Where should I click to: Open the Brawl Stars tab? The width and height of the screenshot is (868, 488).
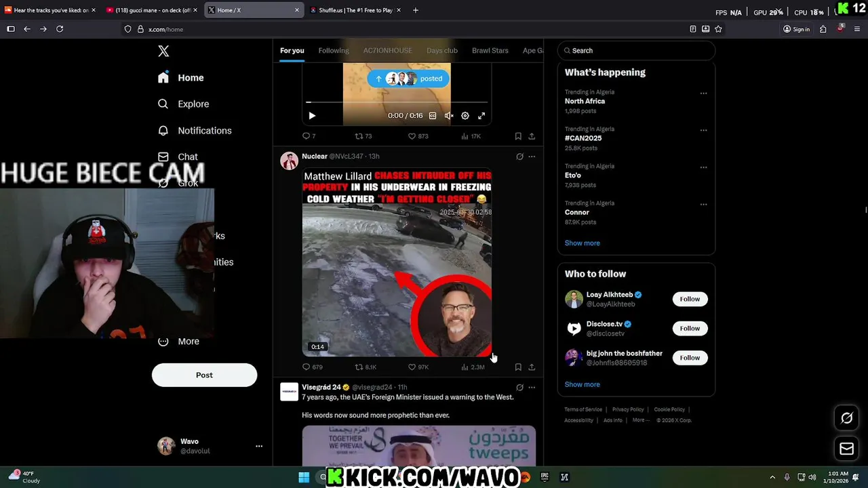coord(490,51)
